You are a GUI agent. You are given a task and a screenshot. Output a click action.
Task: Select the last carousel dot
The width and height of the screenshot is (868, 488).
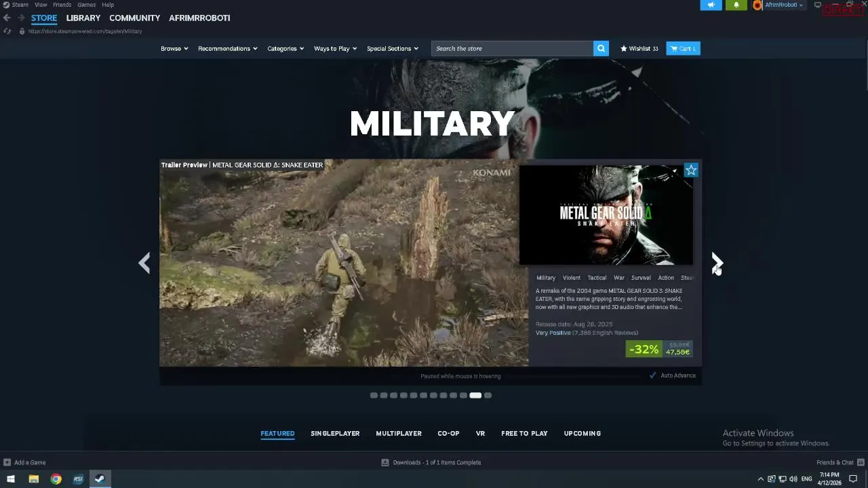[488, 395]
